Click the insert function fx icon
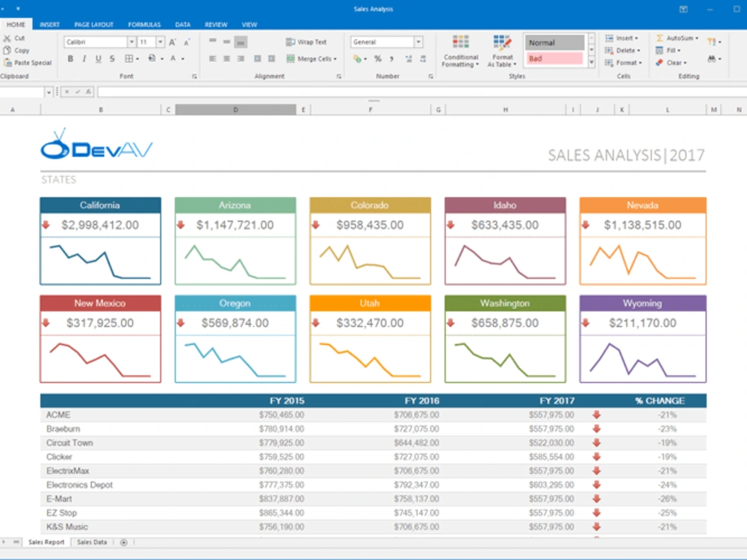 point(88,92)
